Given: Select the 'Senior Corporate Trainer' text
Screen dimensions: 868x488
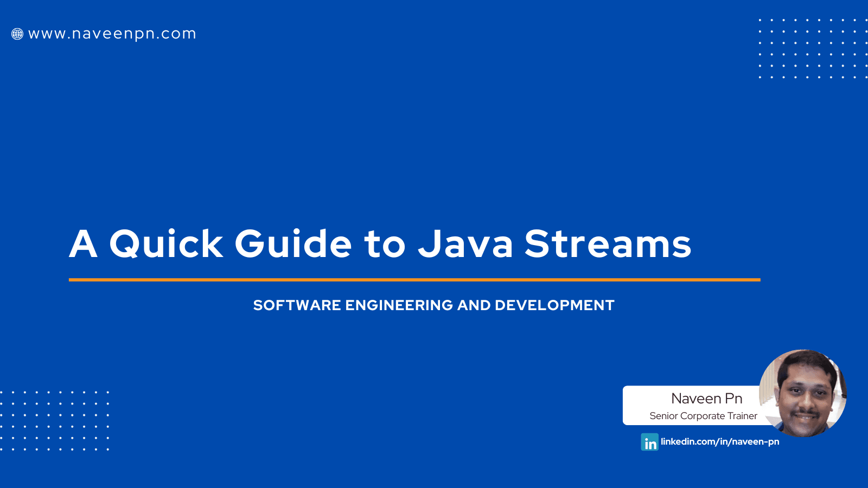Looking at the screenshot, I should point(703,416).
